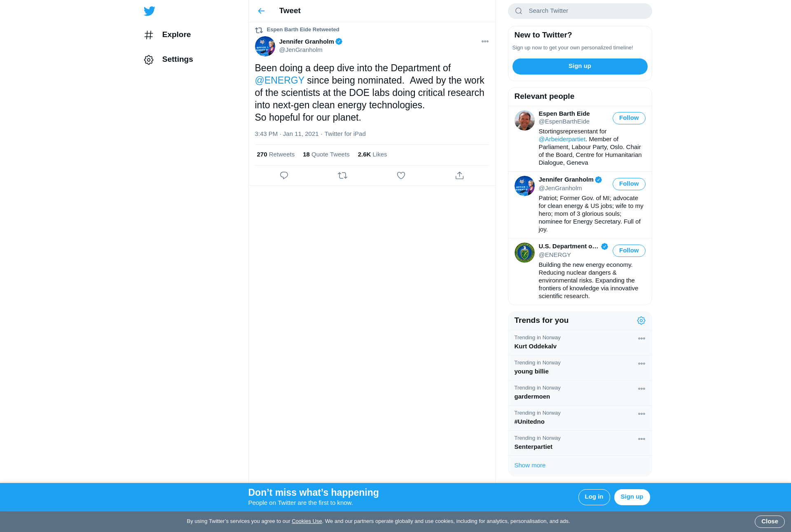Show more trends
Screen dimensions: 791x532
(x=529, y=465)
